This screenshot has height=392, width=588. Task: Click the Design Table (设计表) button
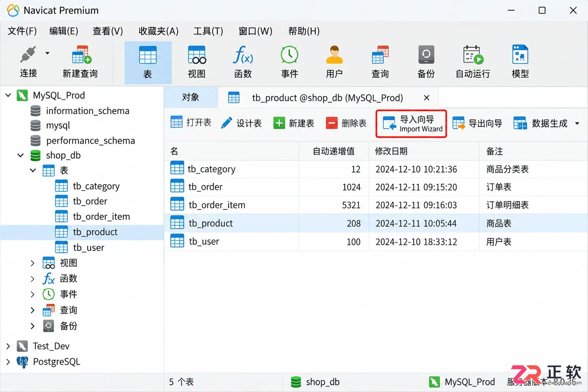pos(241,123)
